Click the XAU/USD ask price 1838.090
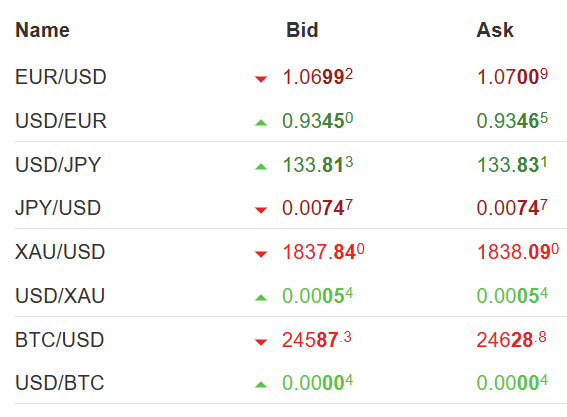The width and height of the screenshot is (567, 417). tap(518, 251)
